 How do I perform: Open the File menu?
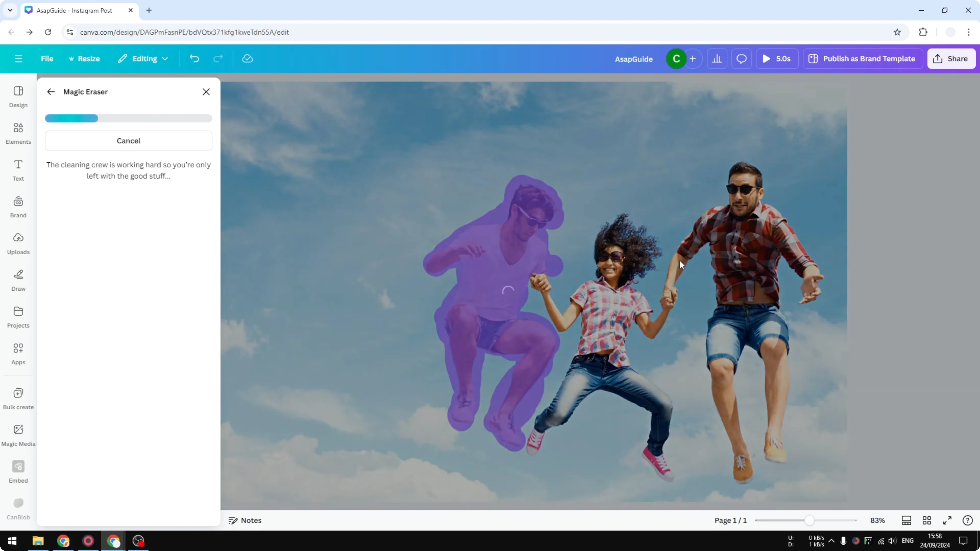click(47, 59)
